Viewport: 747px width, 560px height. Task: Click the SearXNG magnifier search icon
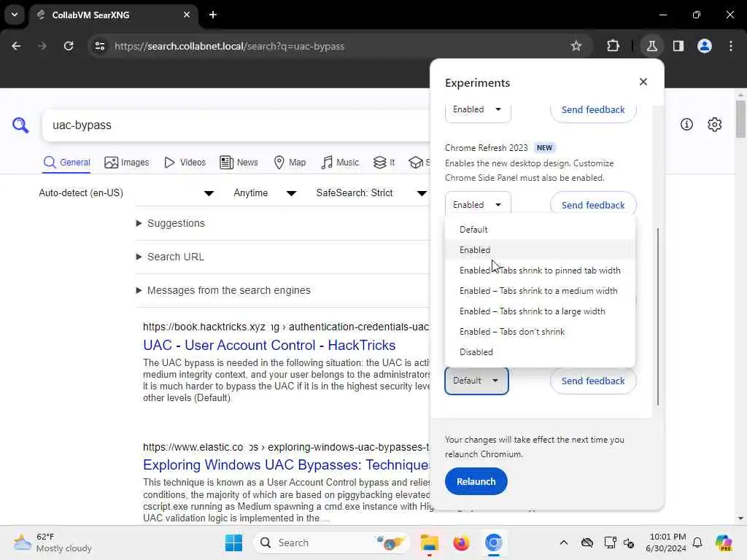[20, 125]
